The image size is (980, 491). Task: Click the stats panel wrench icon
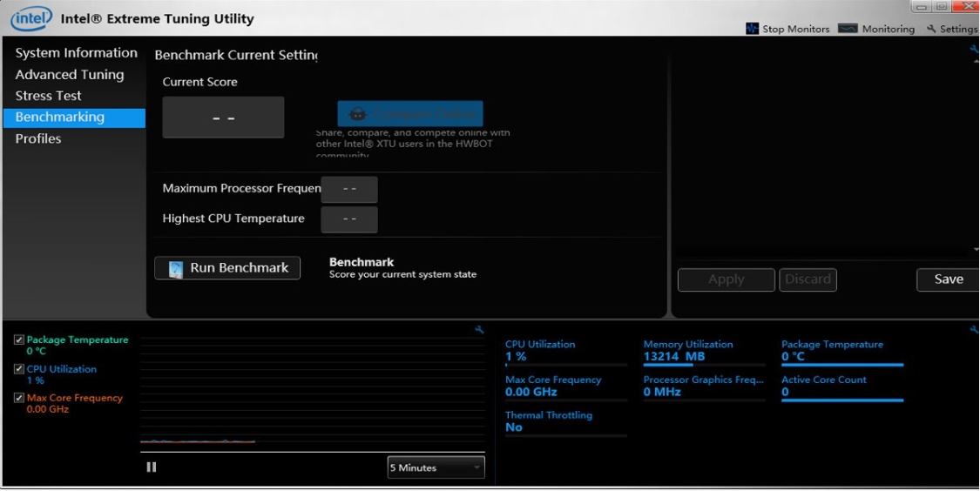(x=974, y=330)
